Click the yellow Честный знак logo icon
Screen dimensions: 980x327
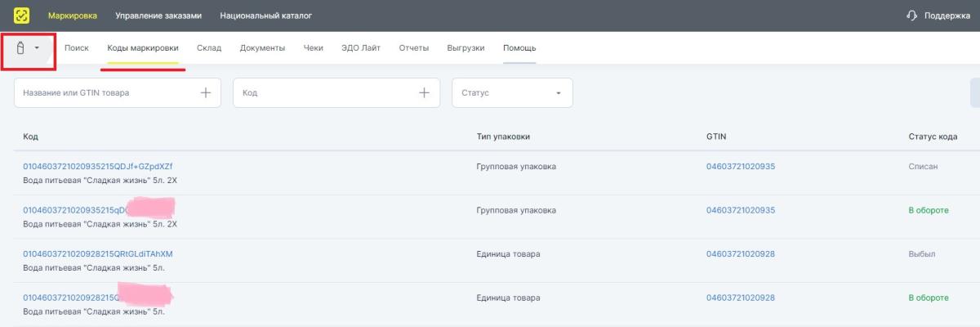[x=22, y=16]
